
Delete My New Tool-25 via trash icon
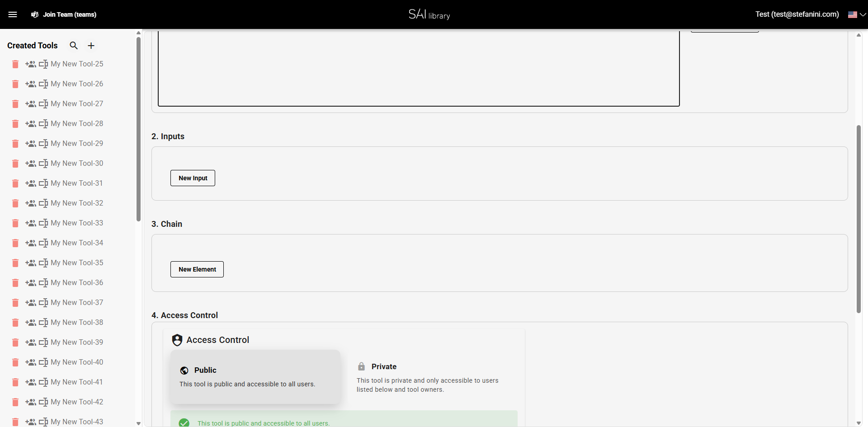[15, 64]
